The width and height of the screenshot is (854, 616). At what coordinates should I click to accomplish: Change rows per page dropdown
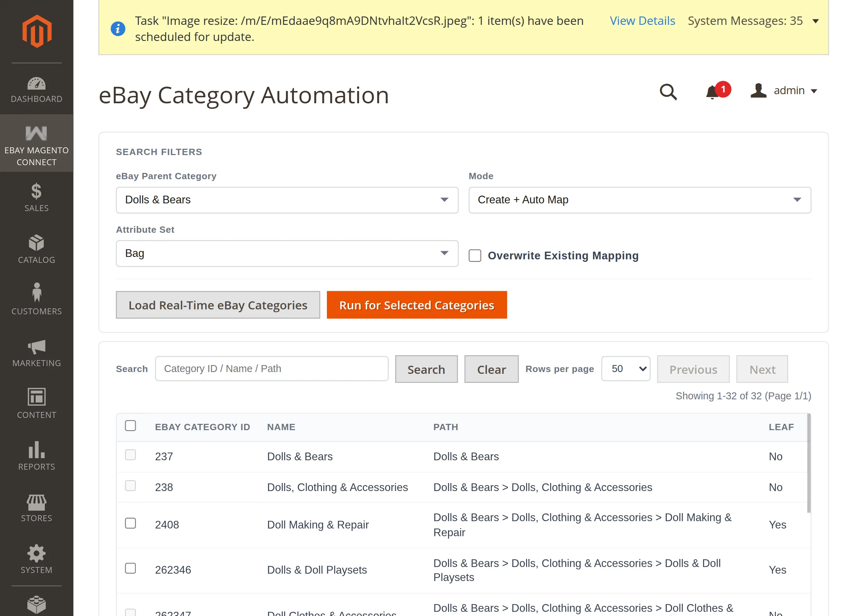tap(625, 369)
